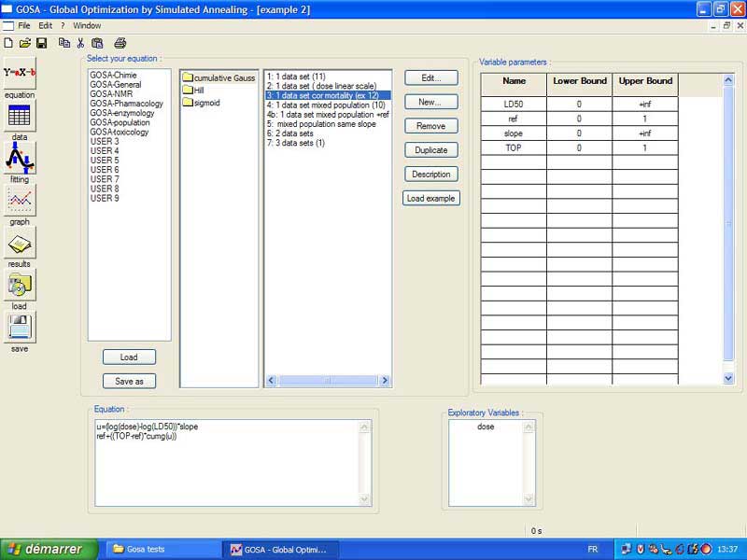
Task: Open the data table sidebar icon
Action: coord(20,115)
